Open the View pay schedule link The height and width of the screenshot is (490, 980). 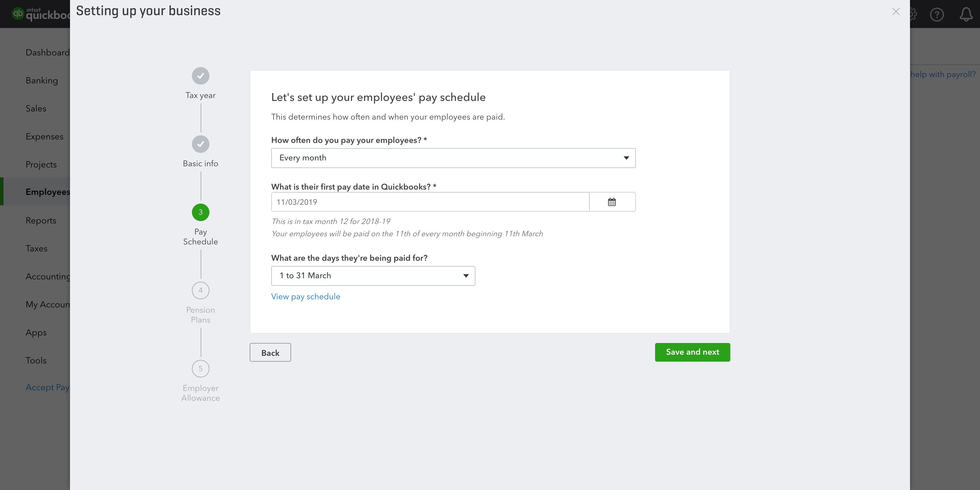tap(305, 297)
